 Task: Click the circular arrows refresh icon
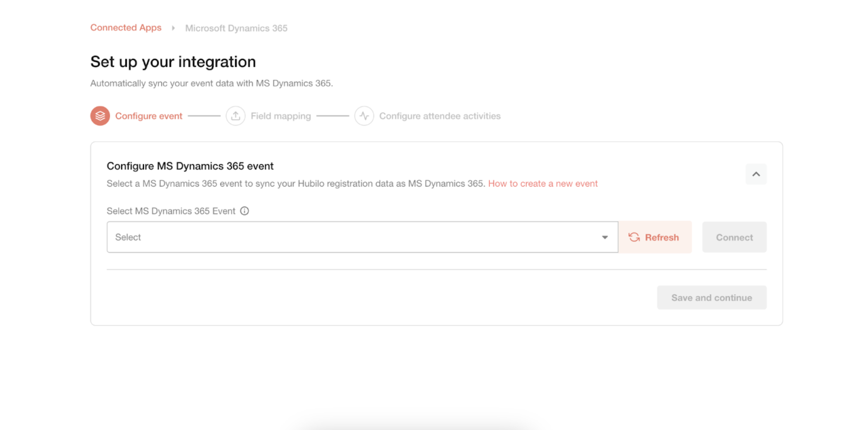click(634, 237)
